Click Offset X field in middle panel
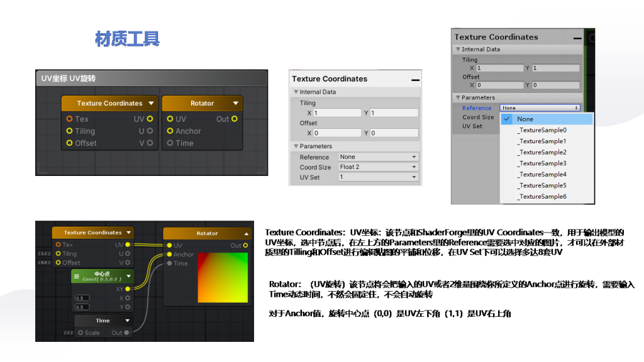The image size is (644, 362). pos(337,133)
